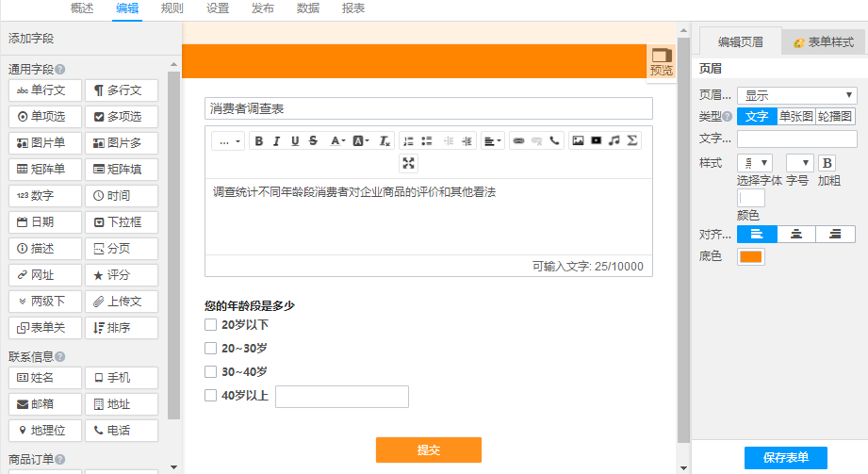Toggle bold in the rich text toolbar
This screenshot has width=868, height=474.
(x=258, y=140)
